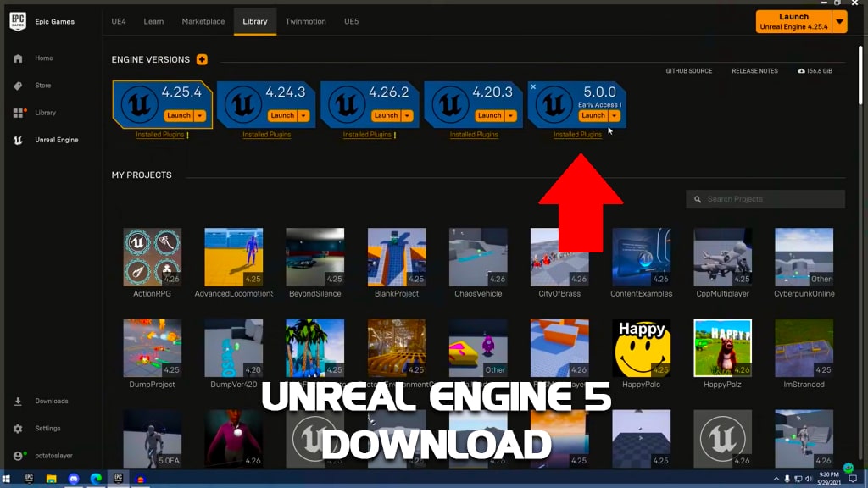Remove engine 5.0.0 with its X icon
Image resolution: width=868 pixels, height=488 pixels.
[533, 87]
